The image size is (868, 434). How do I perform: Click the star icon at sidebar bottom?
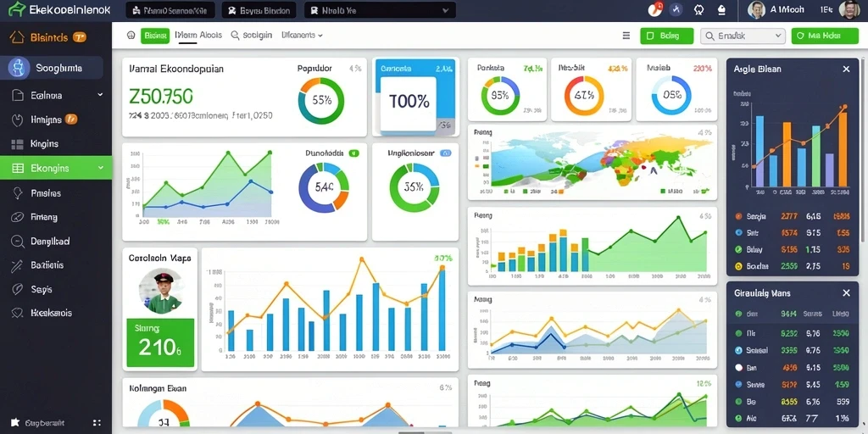(x=15, y=422)
